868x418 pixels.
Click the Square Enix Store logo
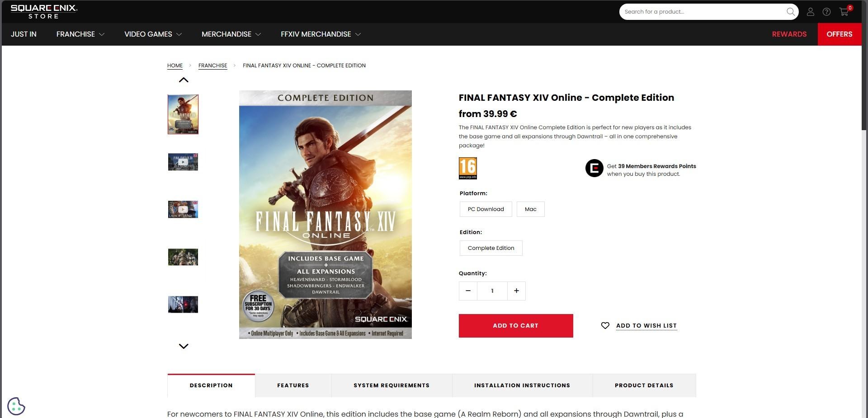click(x=44, y=12)
